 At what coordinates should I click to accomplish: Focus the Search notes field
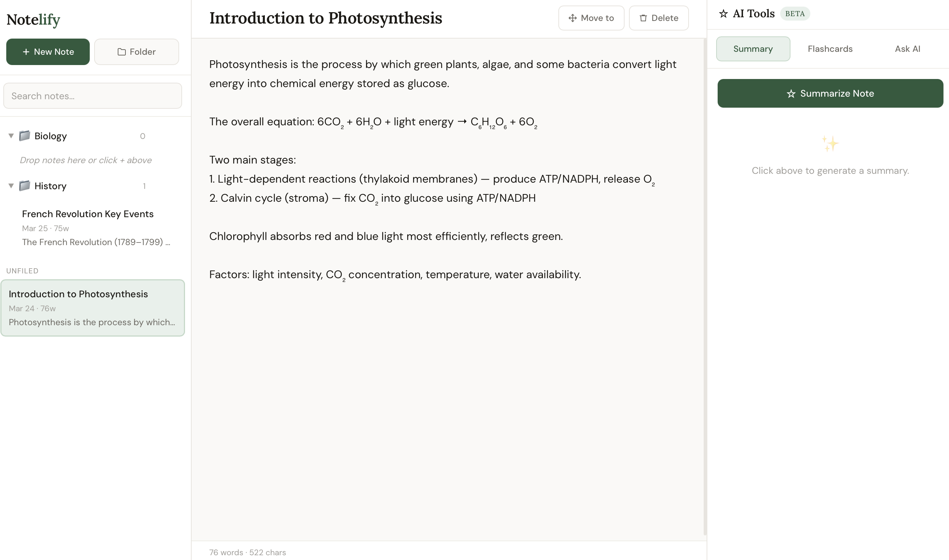pos(93,96)
